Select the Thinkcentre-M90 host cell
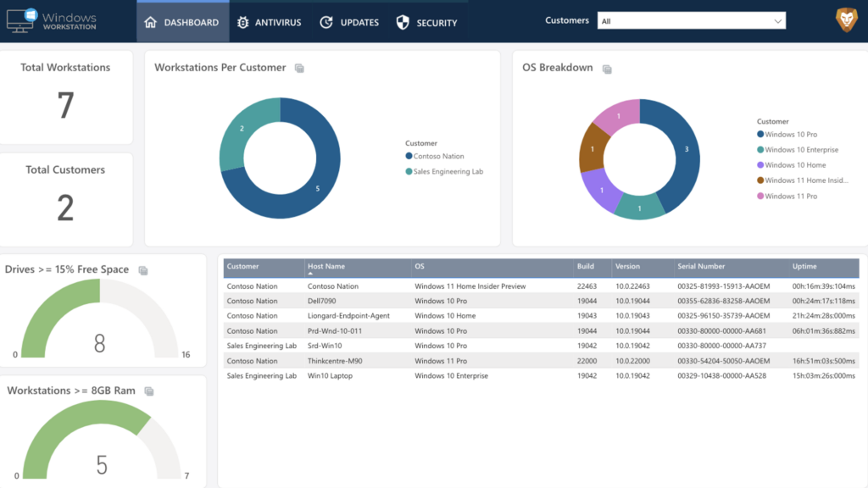Image resolution: width=868 pixels, height=488 pixels. (x=335, y=361)
